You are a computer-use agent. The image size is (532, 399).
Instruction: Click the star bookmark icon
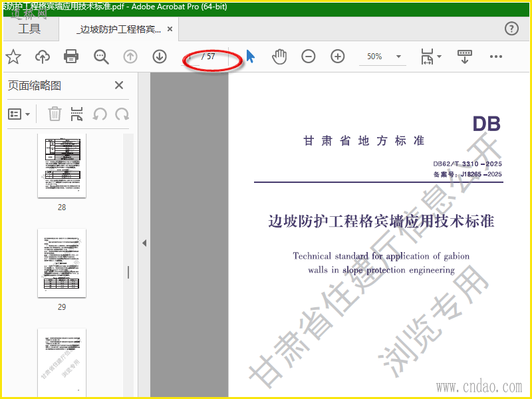pos(13,57)
